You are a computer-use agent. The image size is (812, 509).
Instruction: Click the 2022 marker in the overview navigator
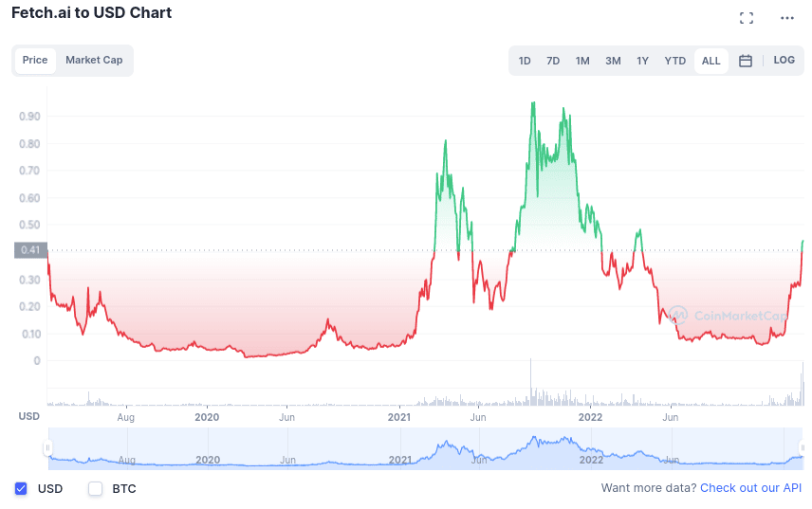click(x=591, y=460)
